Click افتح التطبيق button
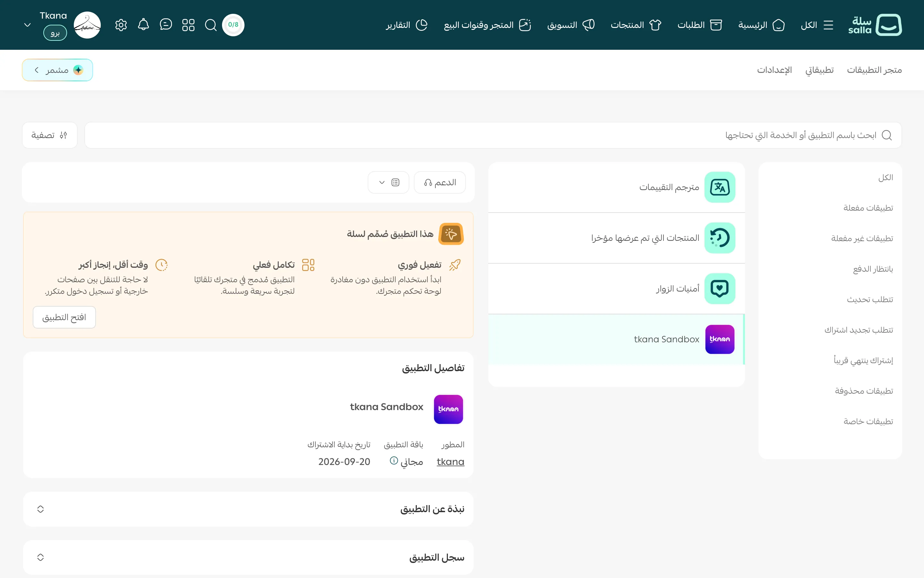Screen dimensions: 924x578 64,317
